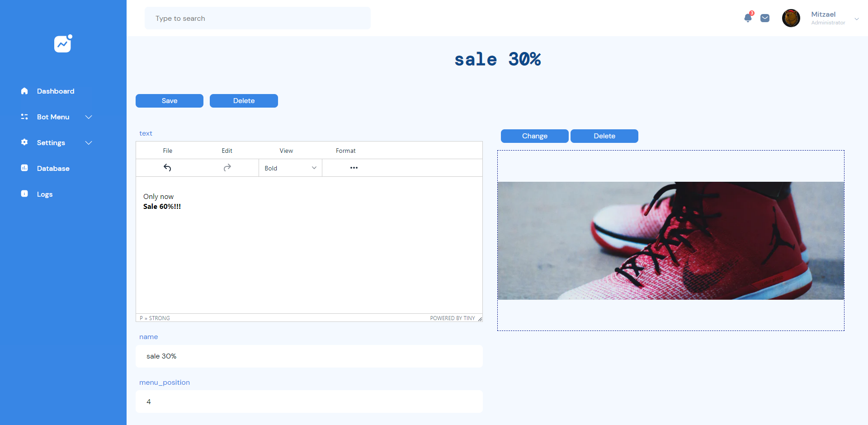This screenshot has width=868, height=425.
Task: Click the undo arrow in the editor toolbar
Action: [167, 168]
